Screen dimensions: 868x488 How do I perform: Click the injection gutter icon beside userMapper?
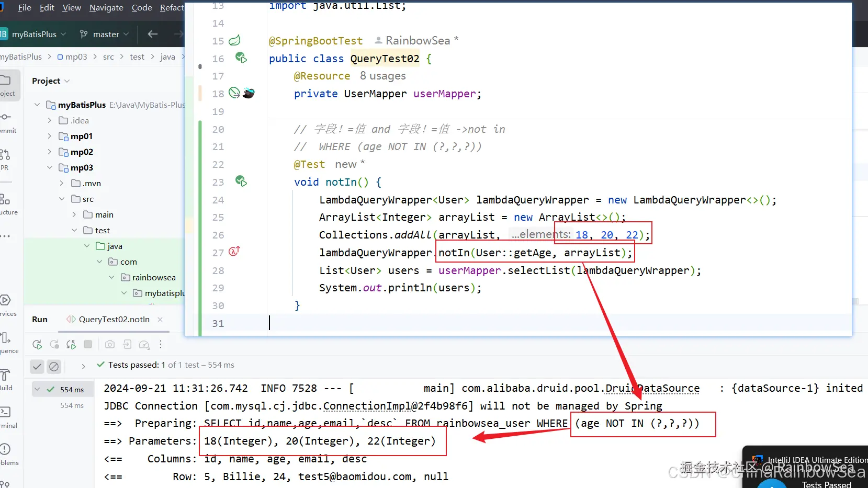coord(234,93)
